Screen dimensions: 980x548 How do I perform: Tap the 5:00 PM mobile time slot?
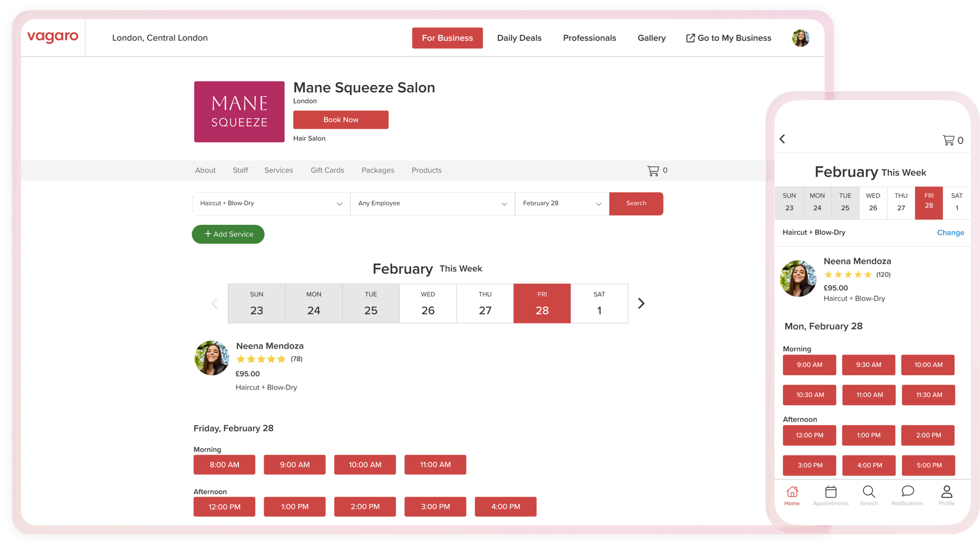pyautogui.click(x=929, y=465)
